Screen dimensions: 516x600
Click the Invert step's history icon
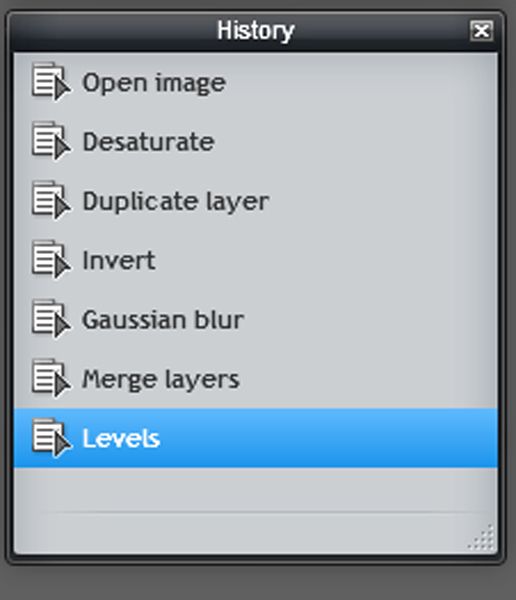(x=51, y=259)
